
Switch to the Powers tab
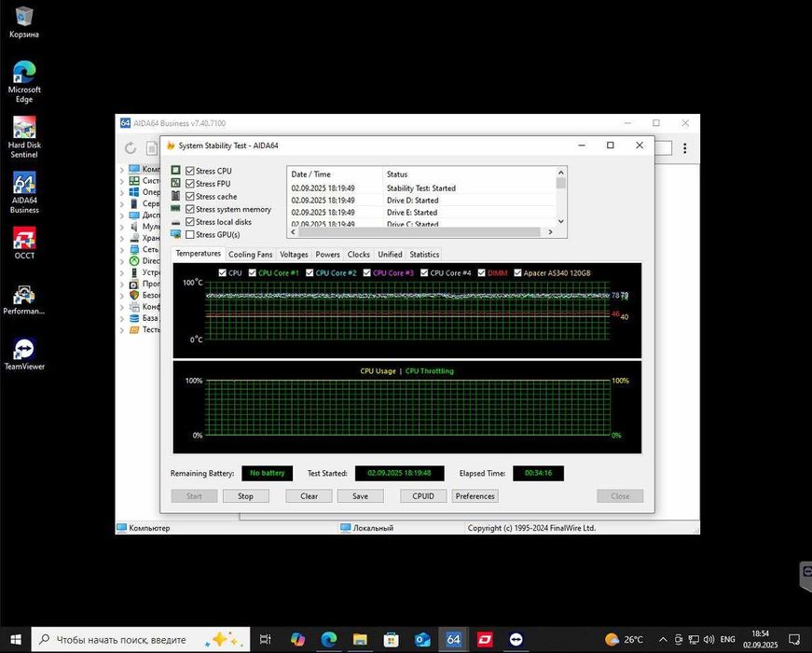[x=328, y=255]
